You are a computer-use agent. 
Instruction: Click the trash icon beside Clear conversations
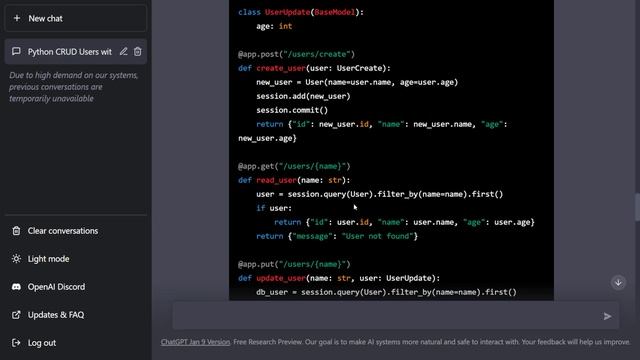click(x=16, y=231)
